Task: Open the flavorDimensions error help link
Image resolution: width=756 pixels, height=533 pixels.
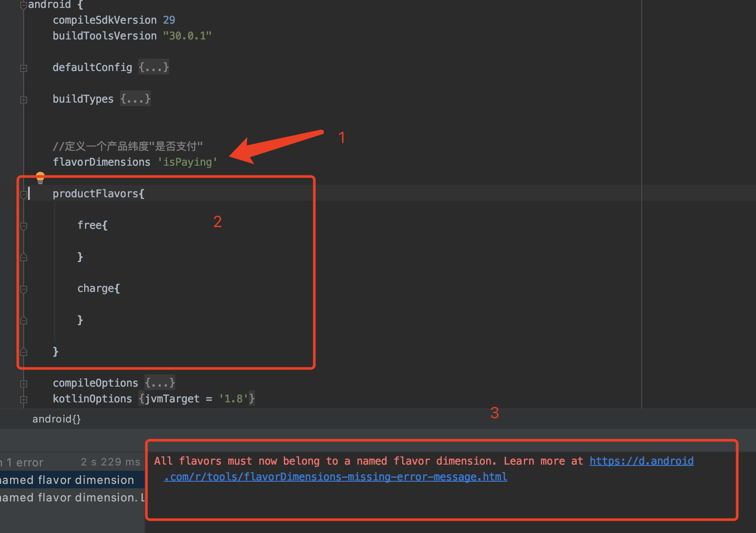Action: 641,461
